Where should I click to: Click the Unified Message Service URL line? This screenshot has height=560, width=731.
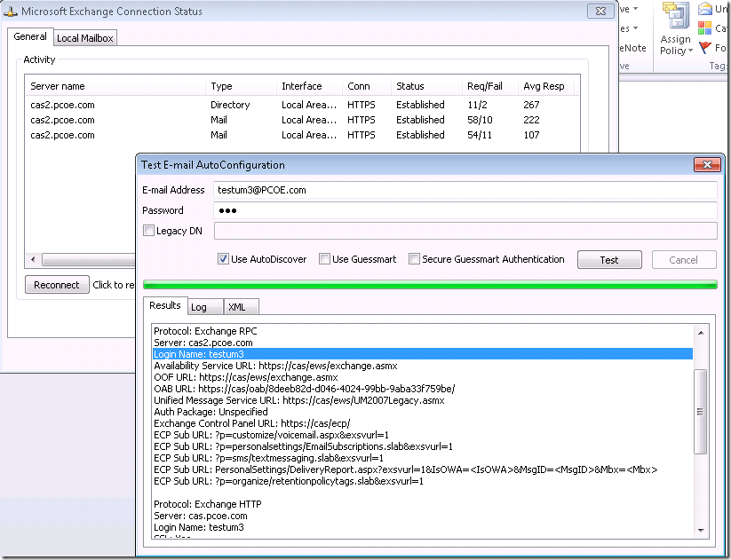[423, 400]
